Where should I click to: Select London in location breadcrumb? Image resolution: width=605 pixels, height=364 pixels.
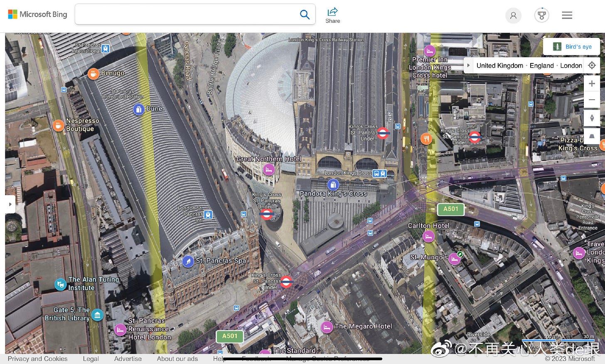(x=571, y=66)
